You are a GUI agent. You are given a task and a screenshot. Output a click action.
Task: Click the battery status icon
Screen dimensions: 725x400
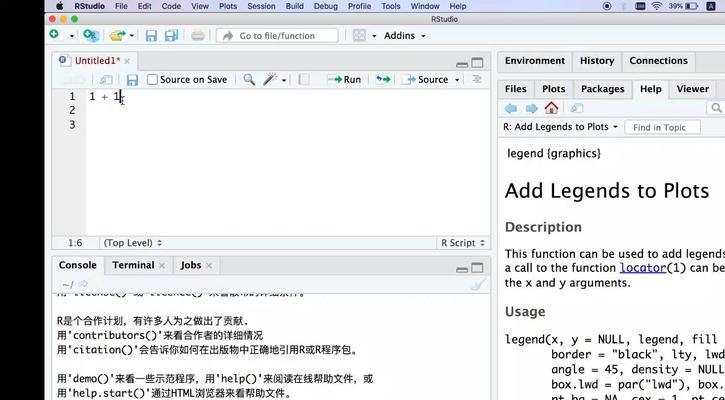pos(692,6)
